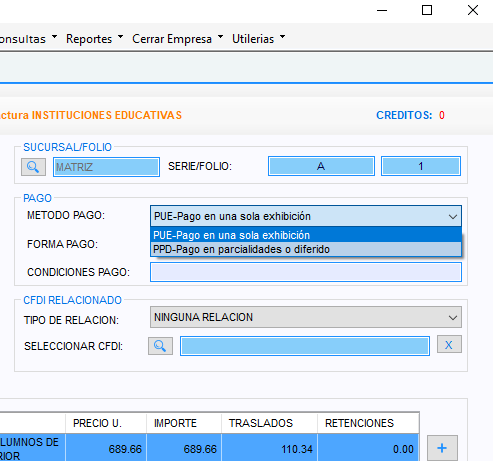Click the sucursal search magnifier icon
Image resolution: width=493 pixels, height=461 pixels.
coord(33,167)
